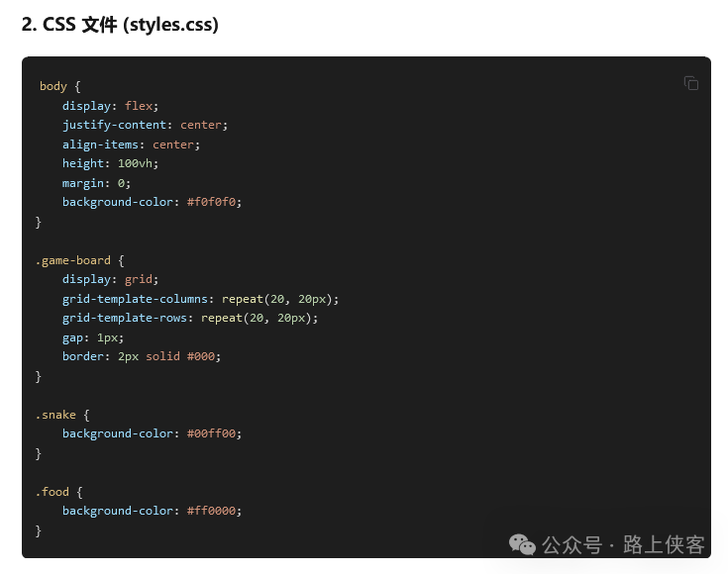This screenshot has width=728, height=574.
Task: Select the "display: grid;" line
Action: tap(111, 279)
